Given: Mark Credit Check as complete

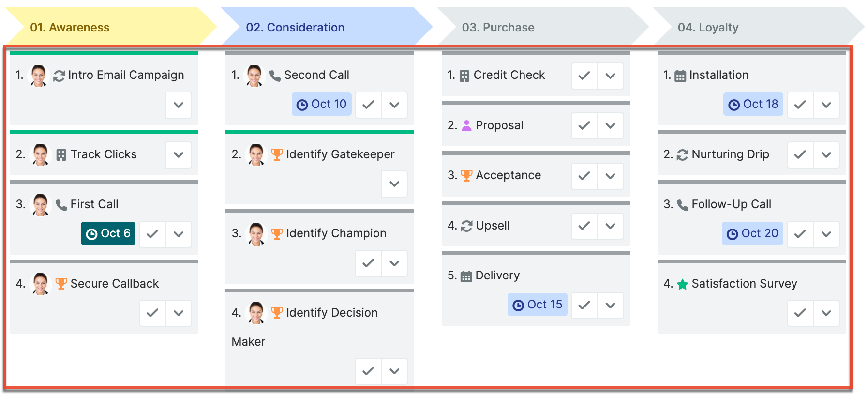Looking at the screenshot, I should pos(584,76).
